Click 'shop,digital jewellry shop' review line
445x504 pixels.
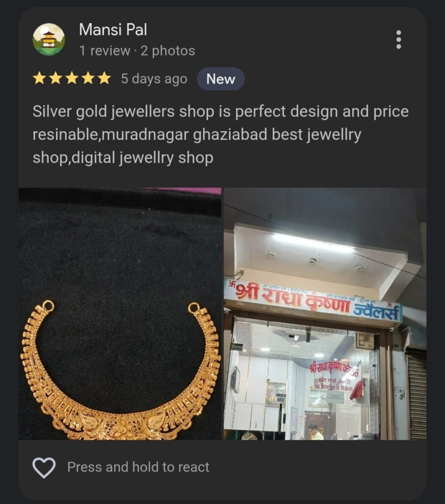123,158
